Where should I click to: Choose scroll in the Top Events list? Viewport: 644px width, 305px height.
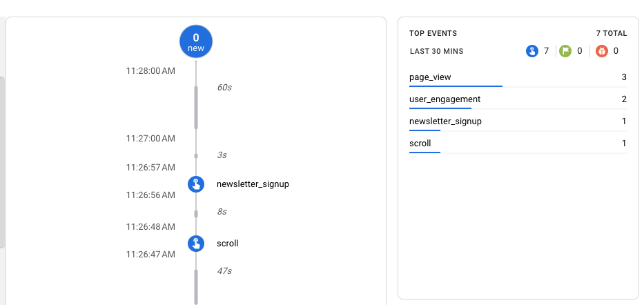click(420, 144)
